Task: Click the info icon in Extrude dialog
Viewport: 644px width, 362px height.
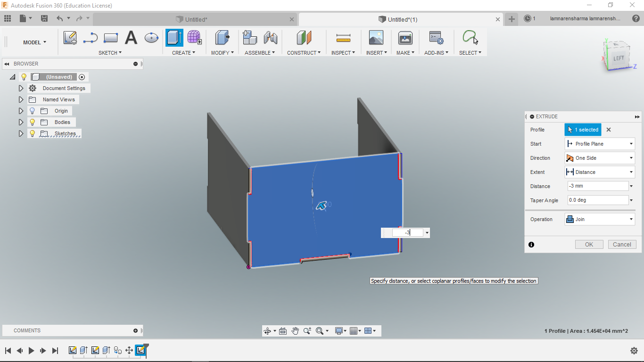Action: [x=531, y=245]
